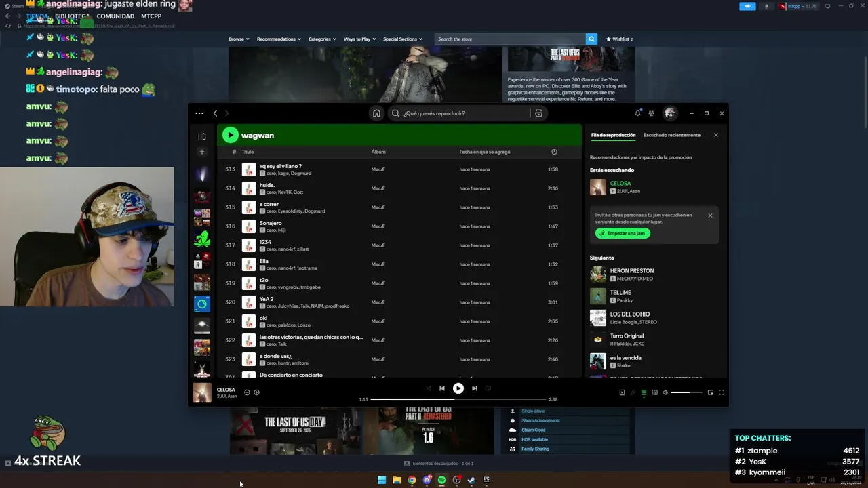This screenshot has height=488, width=868.
Task: Open Your Library sidebar icon
Action: tap(201, 136)
